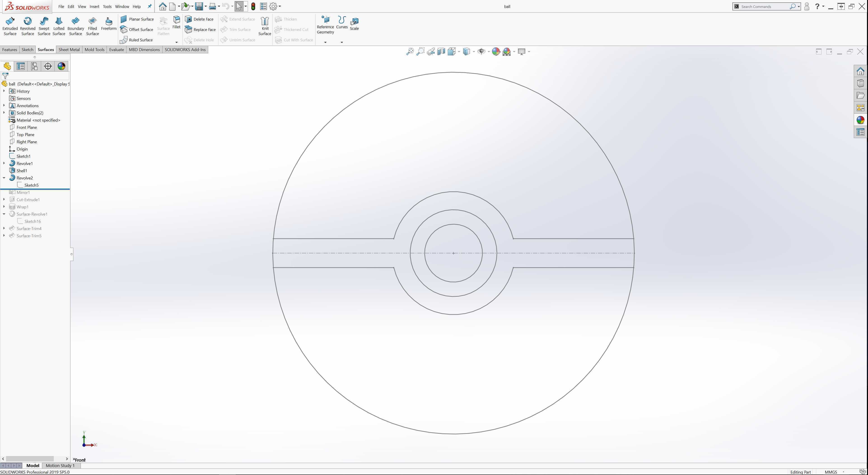
Task: Open Reference Geometry dropdown arrow
Action: point(325,42)
